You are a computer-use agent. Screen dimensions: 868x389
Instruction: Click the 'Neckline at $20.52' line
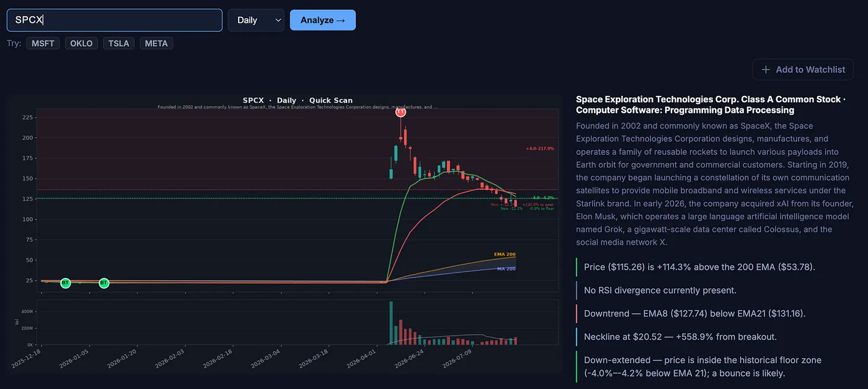coord(680,336)
